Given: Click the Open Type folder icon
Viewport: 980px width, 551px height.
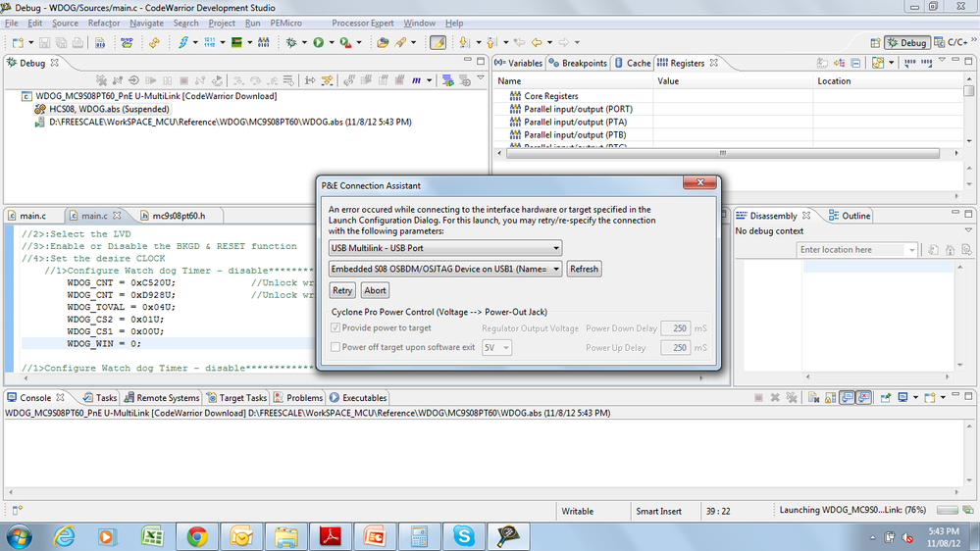Looking at the screenshot, I should pyautogui.click(x=383, y=42).
